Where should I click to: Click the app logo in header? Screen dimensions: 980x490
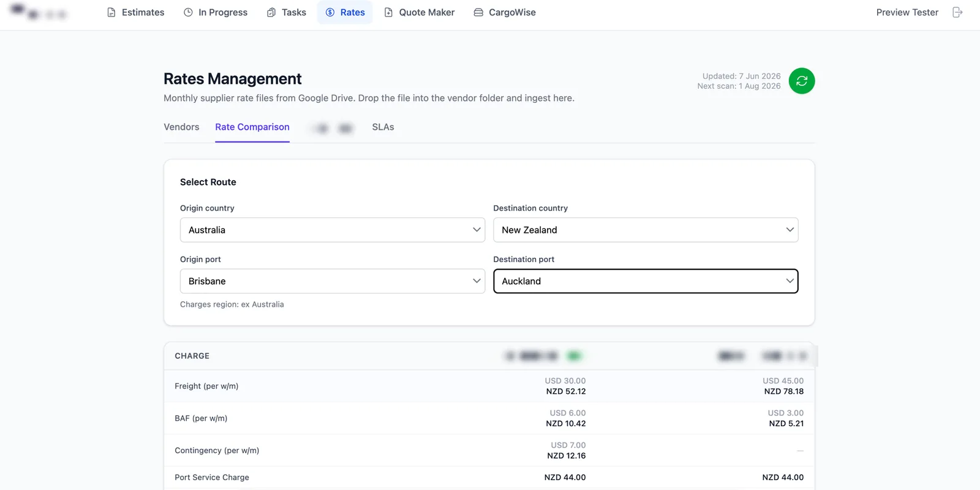[x=38, y=12]
